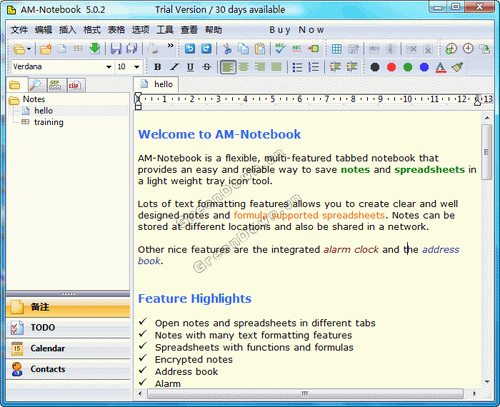500x407 pixels.
Task: Select center alignment
Action: coord(244,67)
